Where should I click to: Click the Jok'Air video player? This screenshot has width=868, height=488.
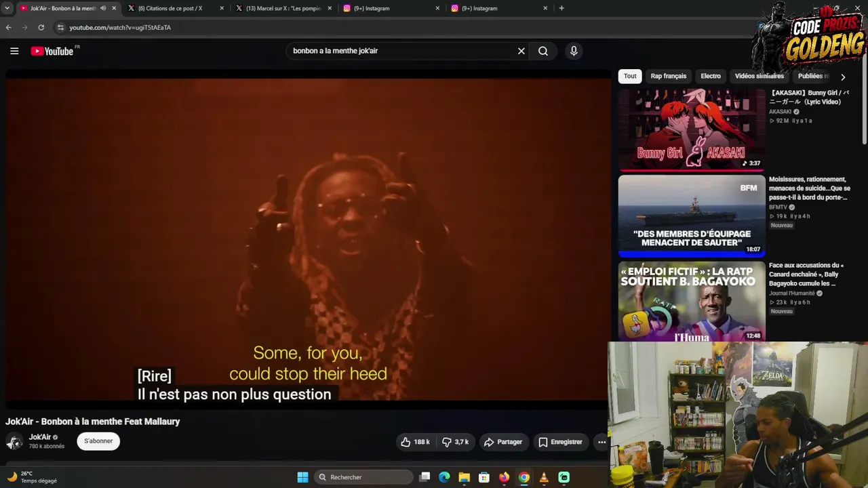(309, 239)
